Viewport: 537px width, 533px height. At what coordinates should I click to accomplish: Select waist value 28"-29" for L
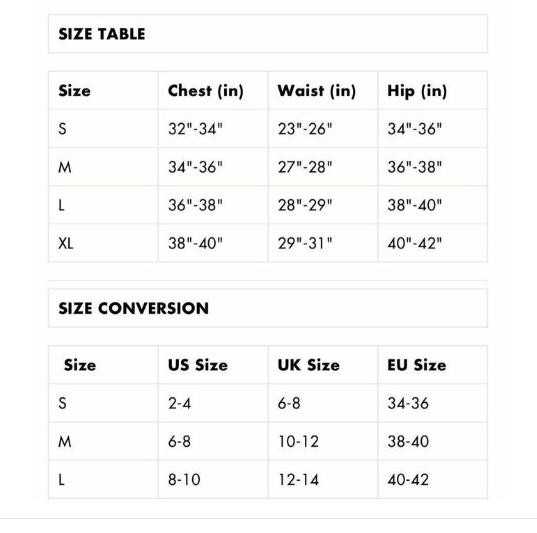(305, 205)
